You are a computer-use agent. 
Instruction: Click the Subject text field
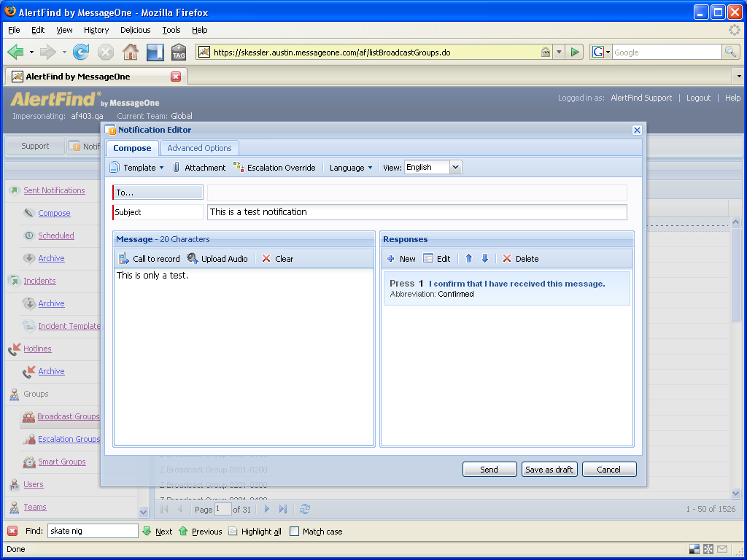(x=417, y=212)
